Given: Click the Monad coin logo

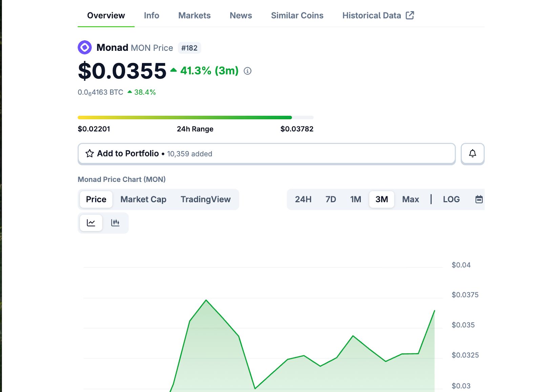Looking at the screenshot, I should 85,47.
